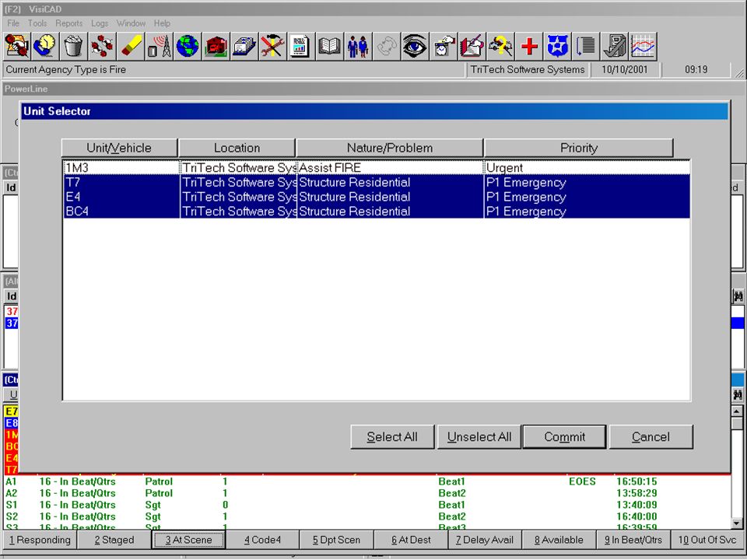Click the 4 Code4 status button

[x=262, y=540]
